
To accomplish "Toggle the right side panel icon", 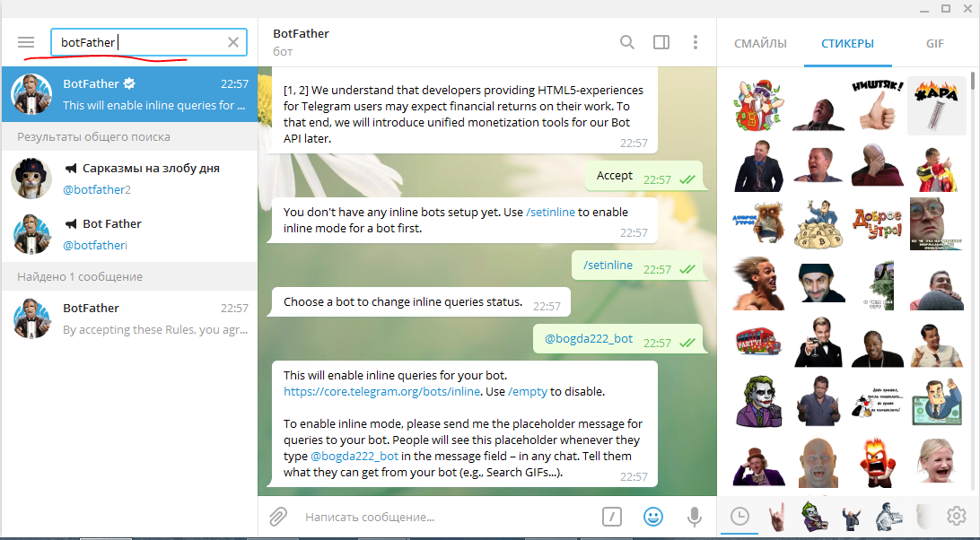I will [661, 42].
